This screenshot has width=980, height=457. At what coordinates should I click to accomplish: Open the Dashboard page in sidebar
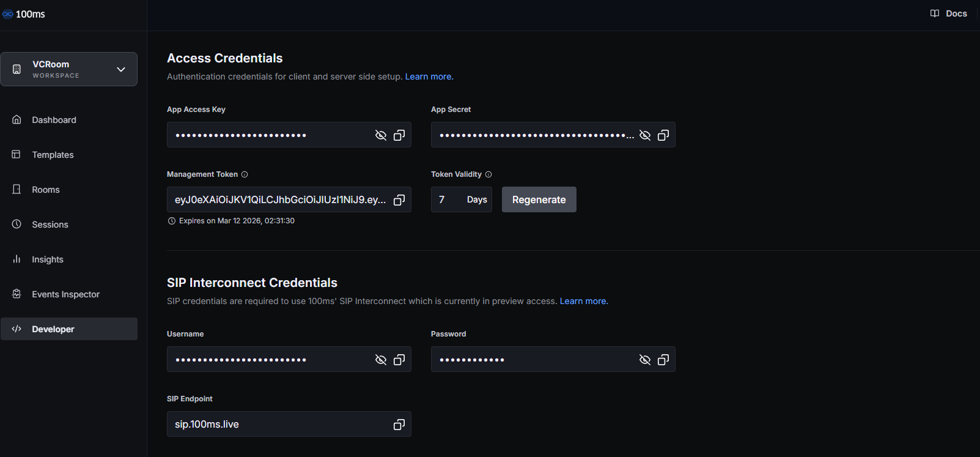tap(54, 120)
